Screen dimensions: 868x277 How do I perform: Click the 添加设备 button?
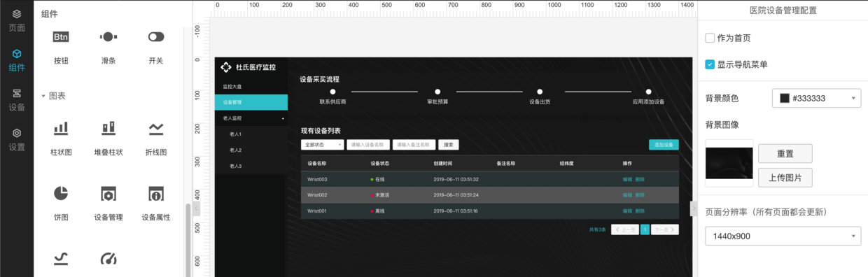(664, 145)
